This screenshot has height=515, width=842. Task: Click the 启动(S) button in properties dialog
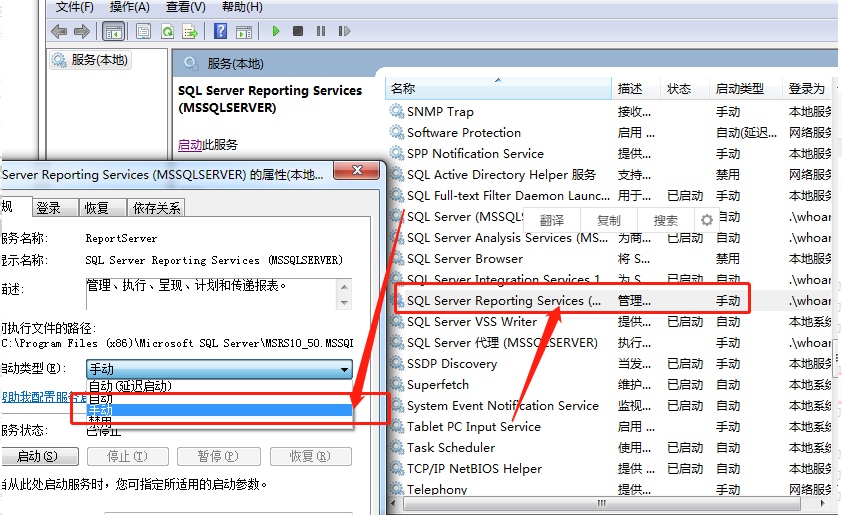(40, 456)
